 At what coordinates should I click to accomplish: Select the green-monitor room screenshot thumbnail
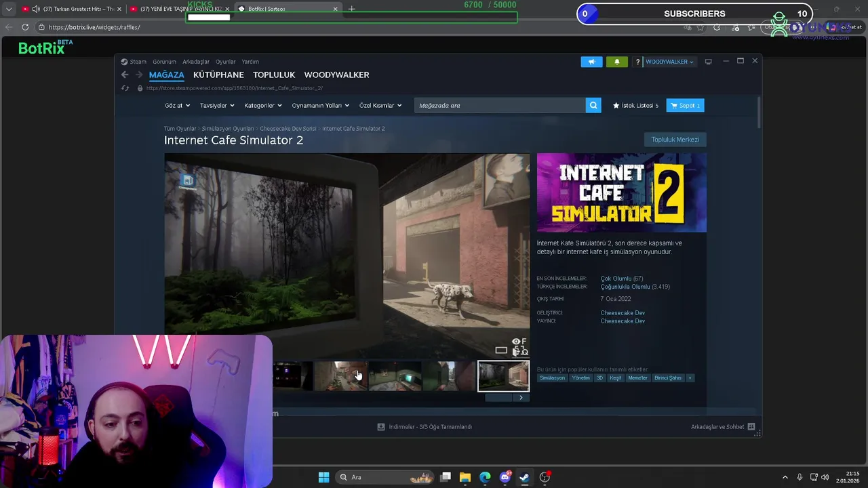click(395, 376)
